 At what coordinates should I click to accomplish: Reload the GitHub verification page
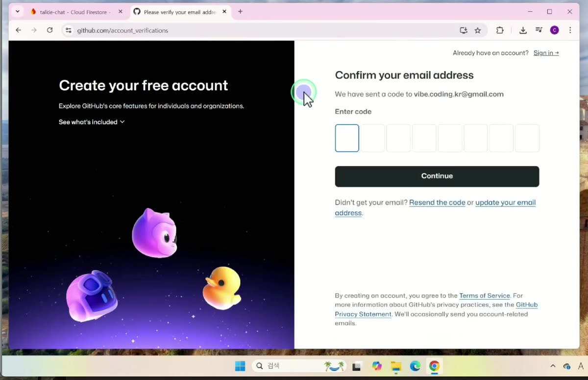tap(49, 30)
